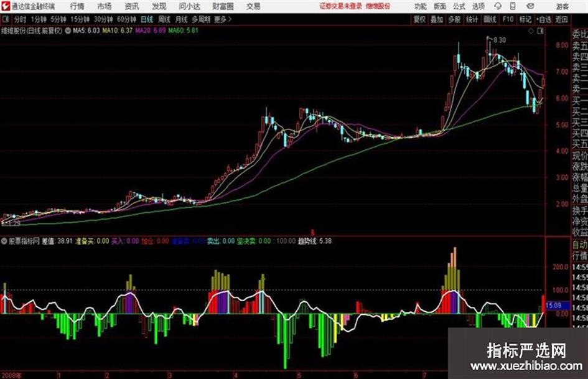The image size is (588, 379).
Task: Switch to the 60分钟 period tab
Action: tap(126, 19)
